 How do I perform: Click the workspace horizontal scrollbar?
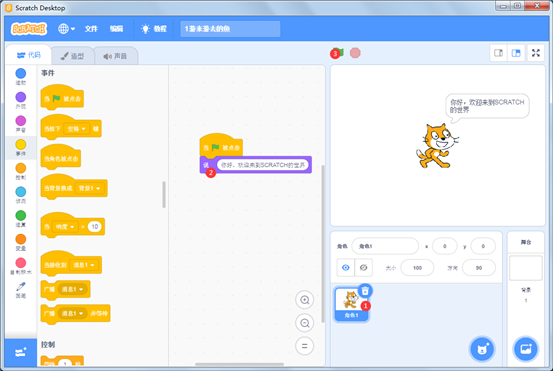[x=239, y=364]
